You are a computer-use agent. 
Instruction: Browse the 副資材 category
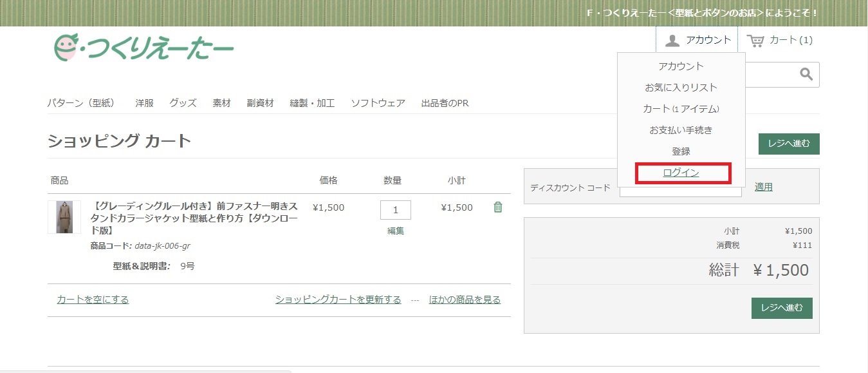[x=260, y=102]
